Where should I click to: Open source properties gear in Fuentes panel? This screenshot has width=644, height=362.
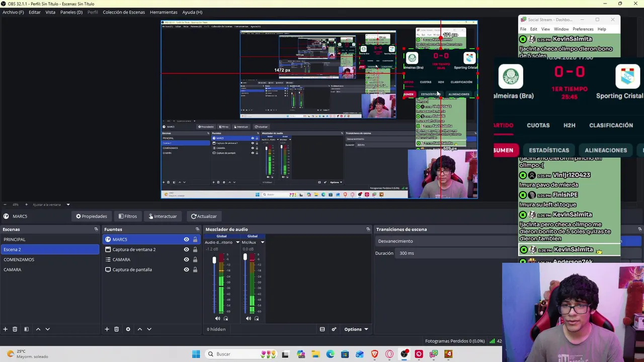[128, 329]
